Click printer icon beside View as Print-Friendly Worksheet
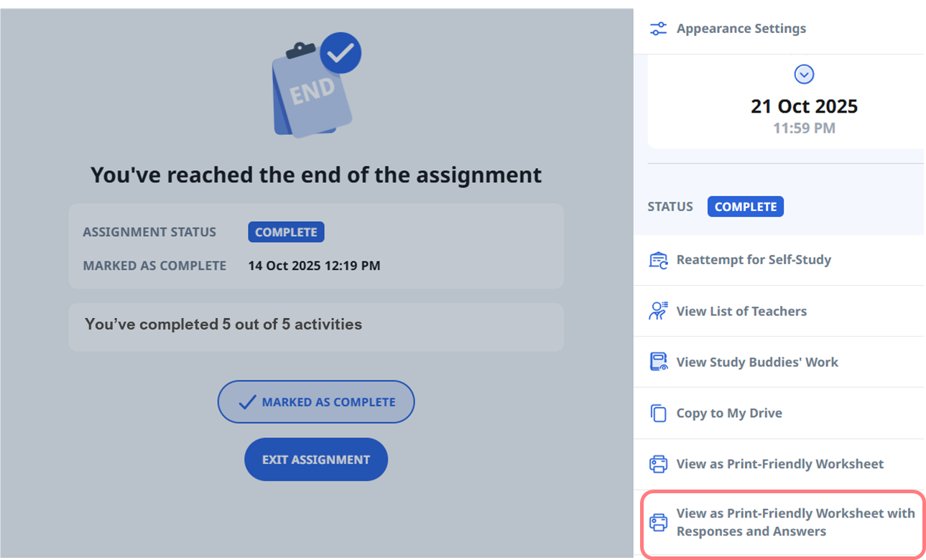 (658, 465)
